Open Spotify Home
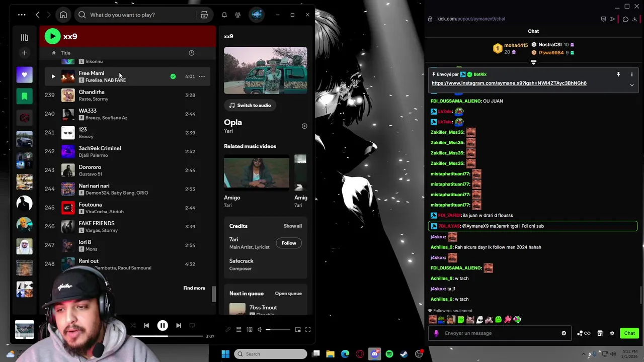 click(x=63, y=15)
